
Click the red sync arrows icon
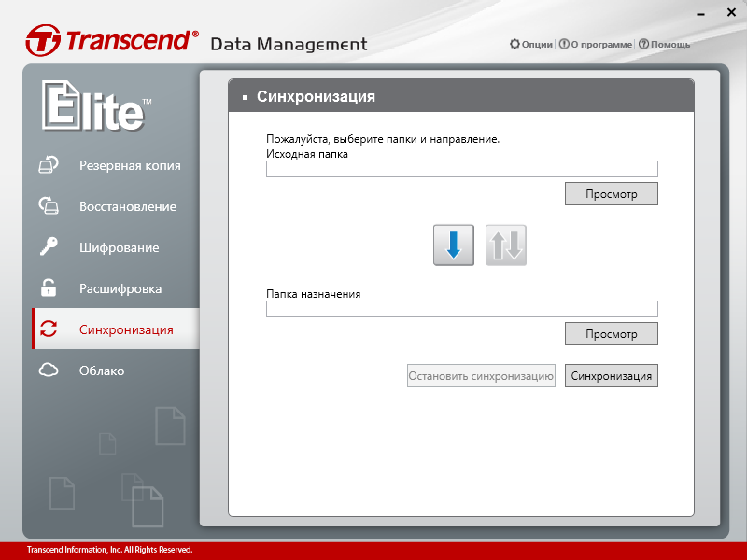point(49,329)
